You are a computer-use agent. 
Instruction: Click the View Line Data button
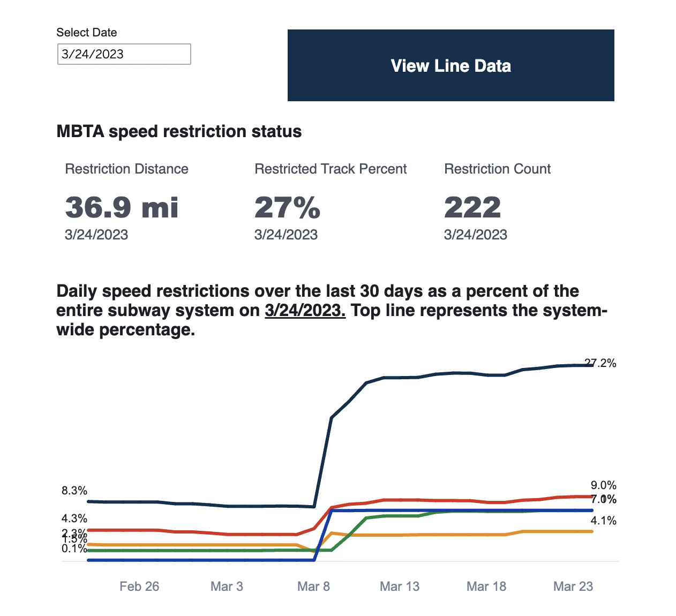click(x=450, y=65)
